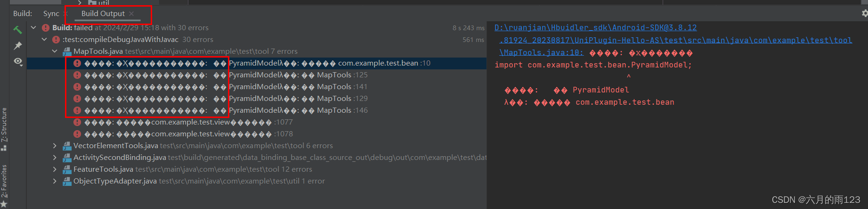Click the 8 s 243 ms duration

[x=468, y=28]
